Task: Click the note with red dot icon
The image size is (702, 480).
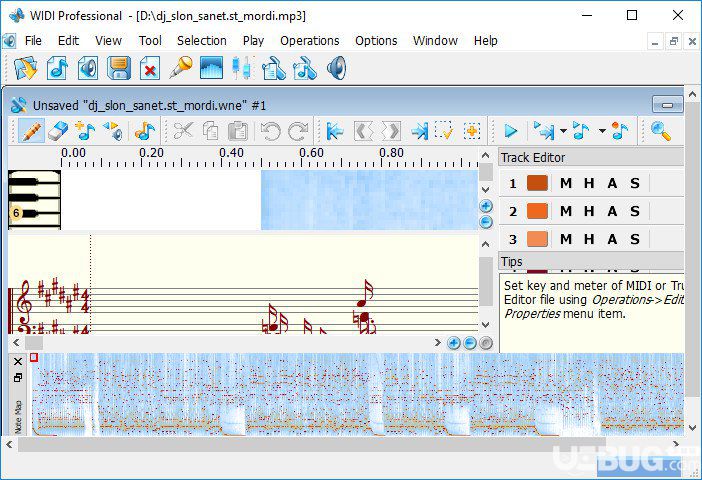Action: tap(621, 131)
